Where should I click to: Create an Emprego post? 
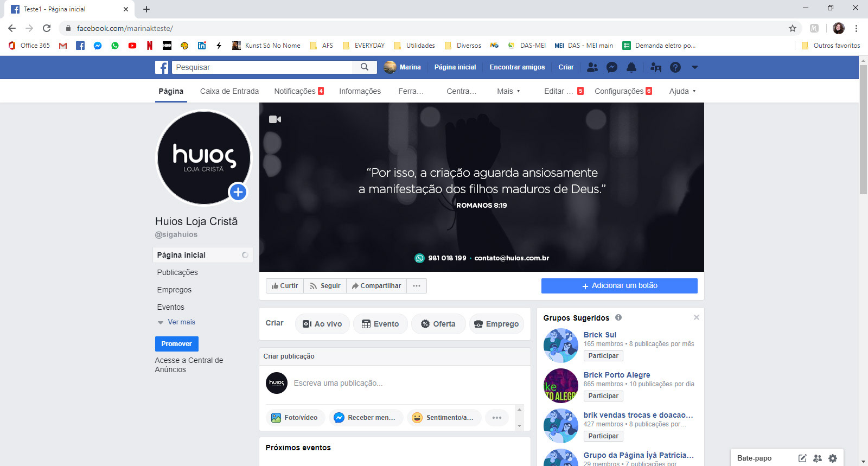tap(496, 324)
